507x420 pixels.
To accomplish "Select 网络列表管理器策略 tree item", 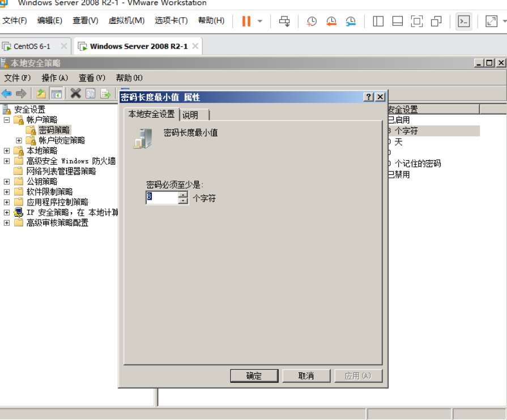I will click(x=61, y=172).
